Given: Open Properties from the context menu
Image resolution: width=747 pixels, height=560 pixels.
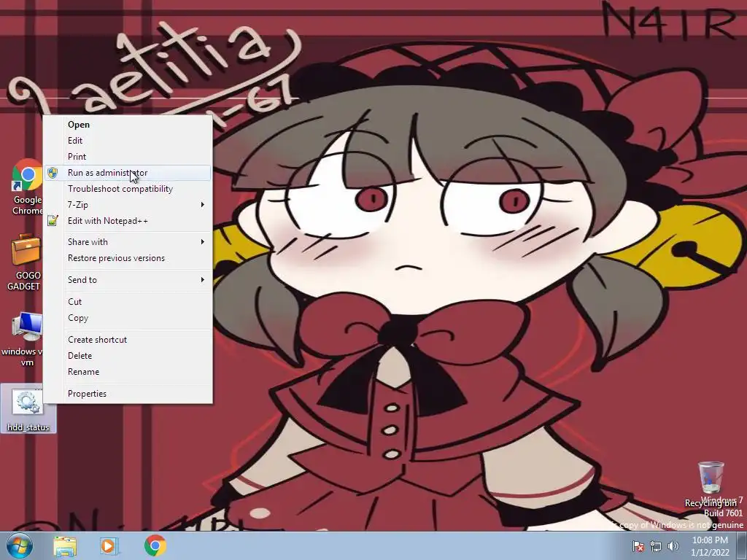Looking at the screenshot, I should (x=128, y=393).
